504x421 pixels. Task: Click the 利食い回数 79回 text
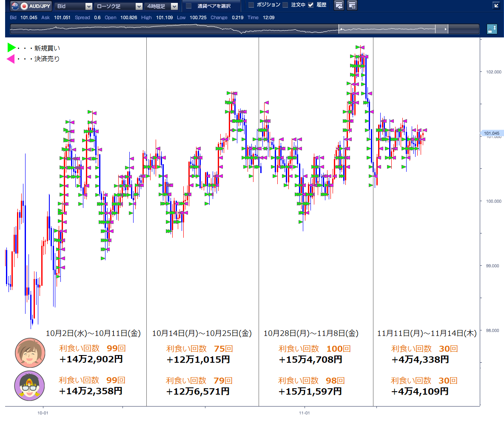(199, 381)
